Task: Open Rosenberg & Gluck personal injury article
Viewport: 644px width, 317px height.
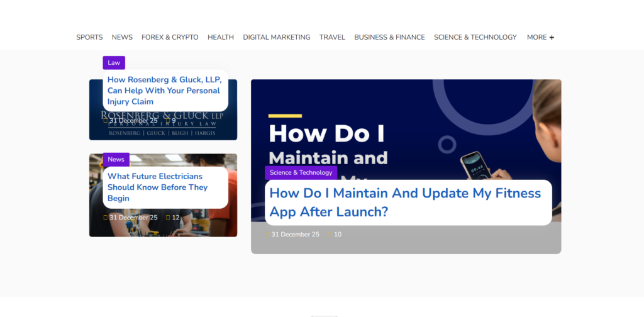Action: (164, 91)
